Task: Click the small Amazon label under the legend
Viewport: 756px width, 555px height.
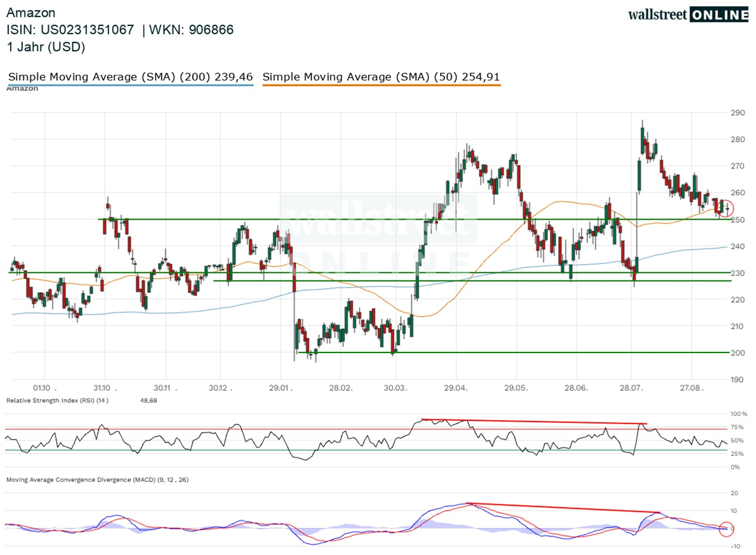Action: tap(22, 89)
